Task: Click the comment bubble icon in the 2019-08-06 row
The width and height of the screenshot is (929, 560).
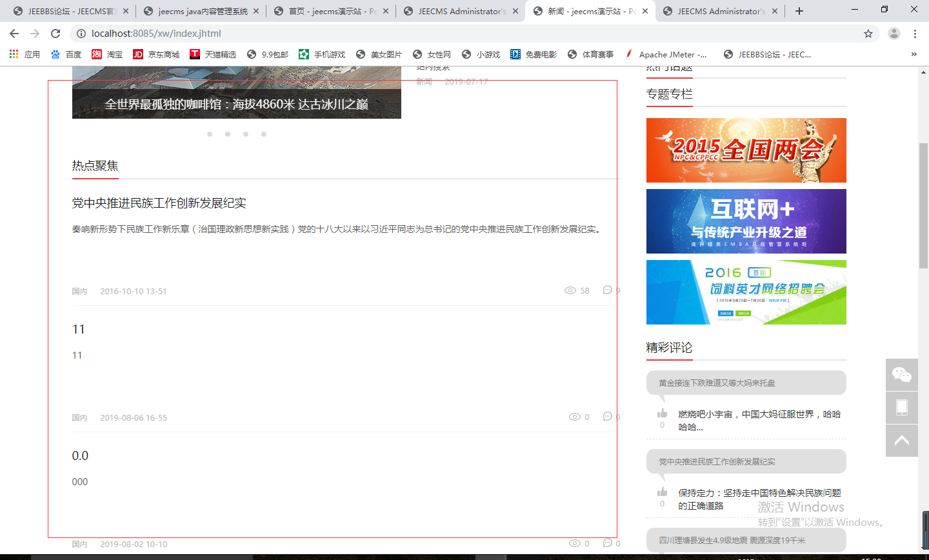Action: [x=607, y=417]
